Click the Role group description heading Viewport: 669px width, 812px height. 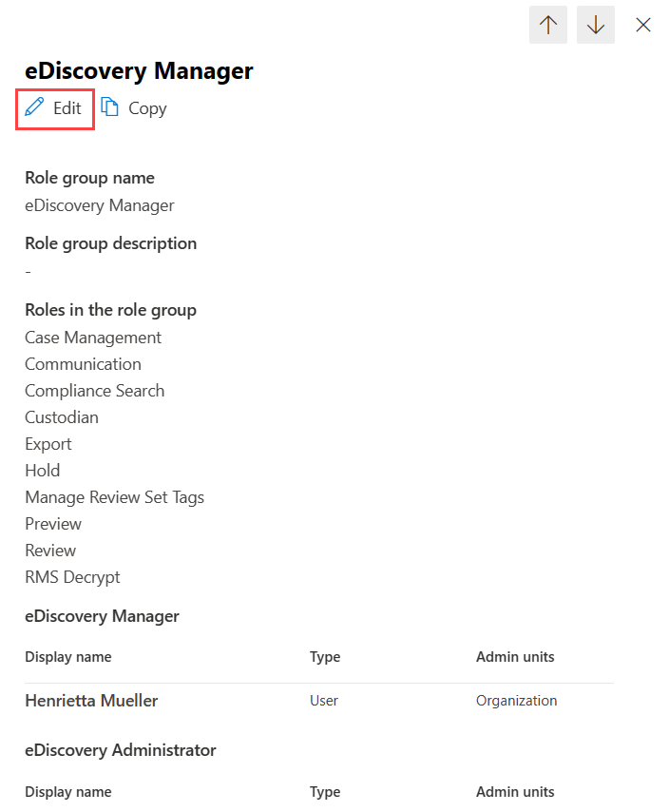pos(111,244)
